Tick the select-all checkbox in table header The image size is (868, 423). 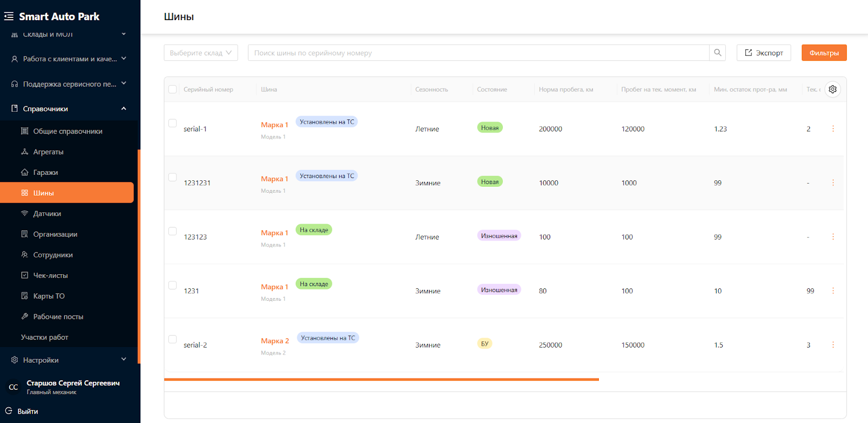[x=173, y=89]
